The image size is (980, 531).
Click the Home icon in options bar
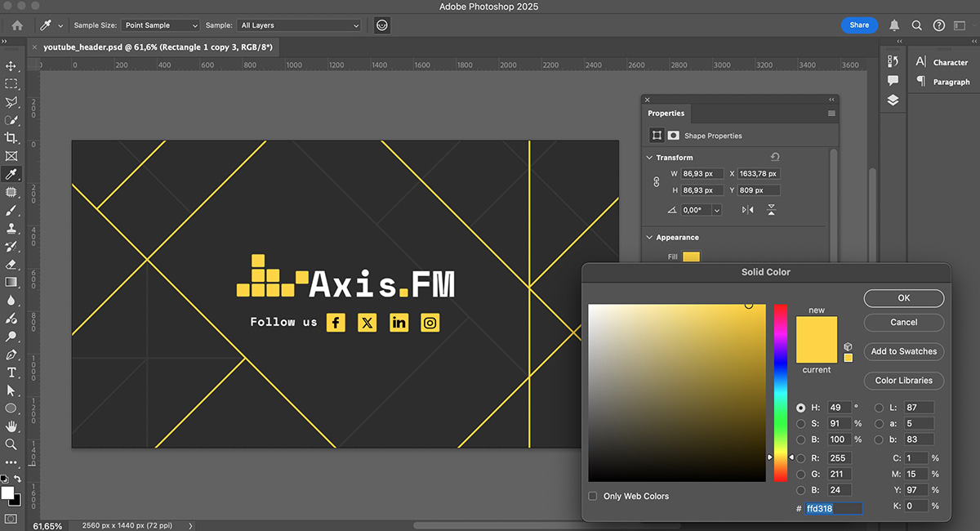tap(17, 25)
